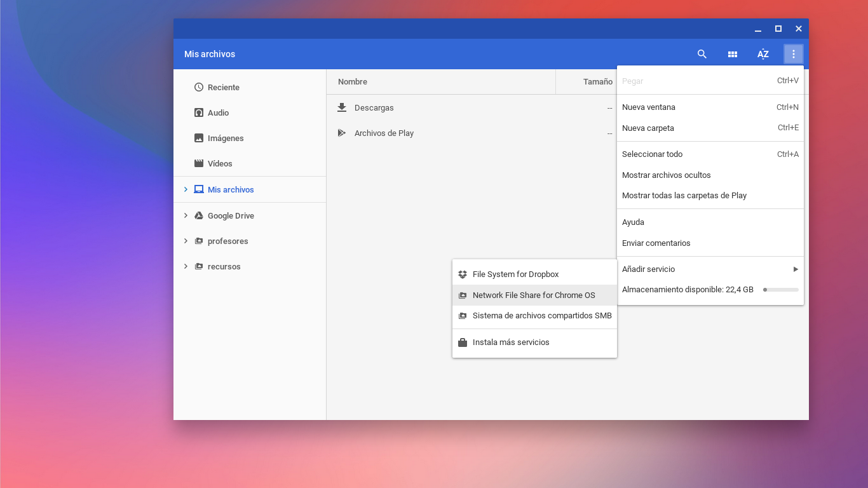Open Enviar comentarios
868x488 pixels.
656,243
